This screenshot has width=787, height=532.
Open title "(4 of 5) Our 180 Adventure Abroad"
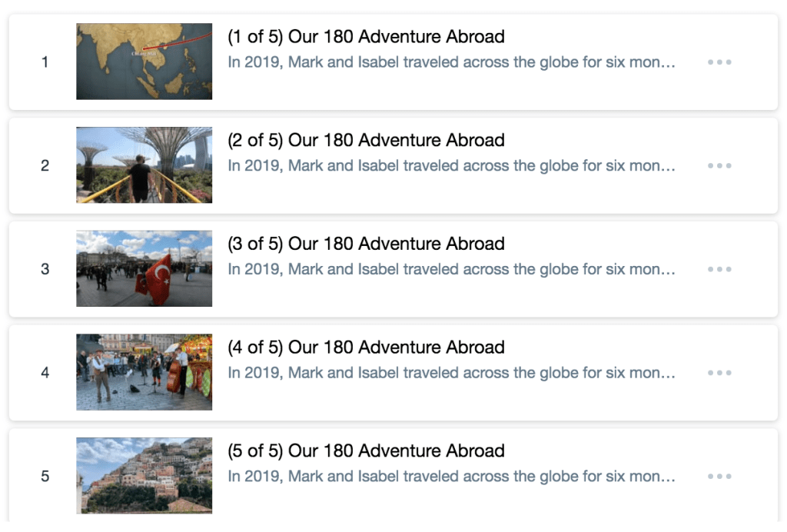pyautogui.click(x=366, y=347)
